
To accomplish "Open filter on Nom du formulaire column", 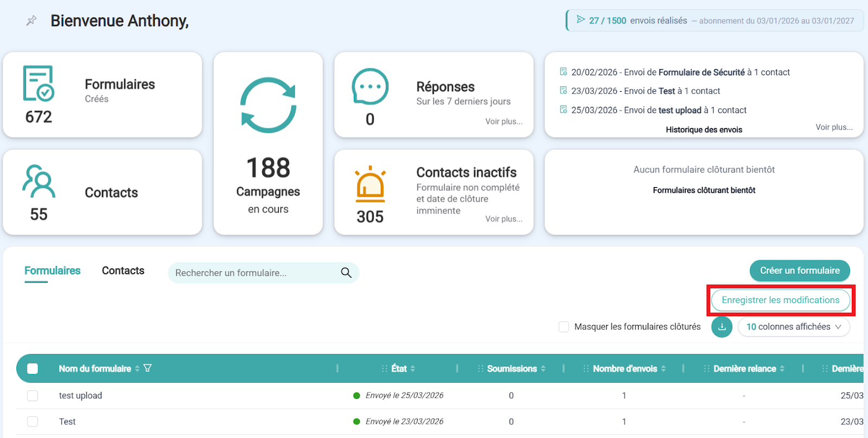I will click(148, 369).
